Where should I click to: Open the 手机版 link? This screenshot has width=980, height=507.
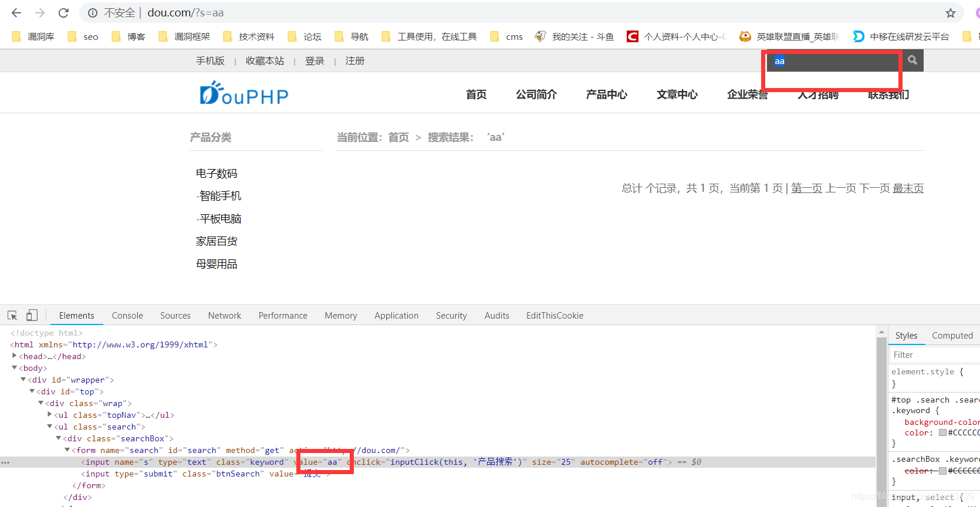(x=210, y=61)
